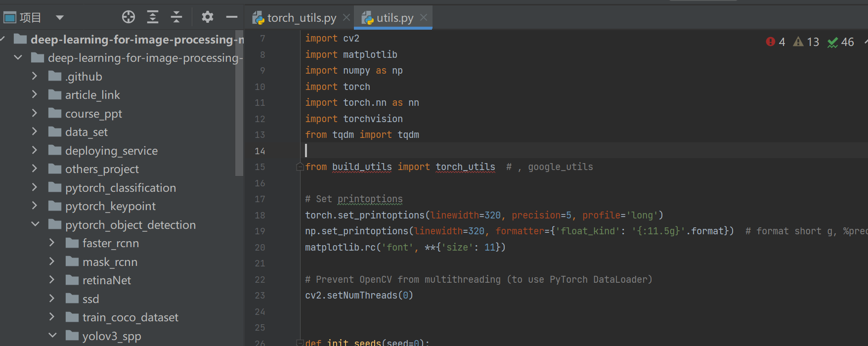Click the matplotlib.rc font line
The image size is (868, 346).
(405, 248)
